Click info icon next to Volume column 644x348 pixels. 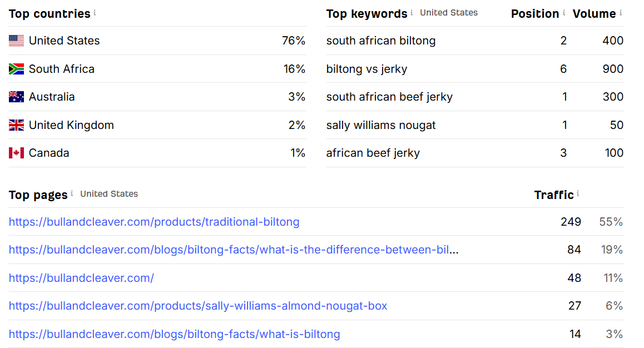coord(621,12)
